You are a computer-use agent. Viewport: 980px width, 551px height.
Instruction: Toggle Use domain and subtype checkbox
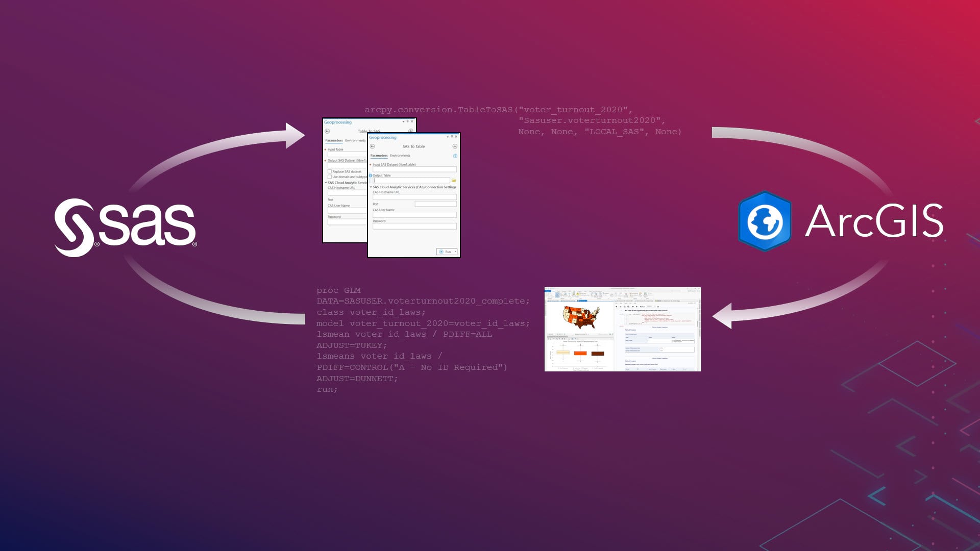point(330,177)
